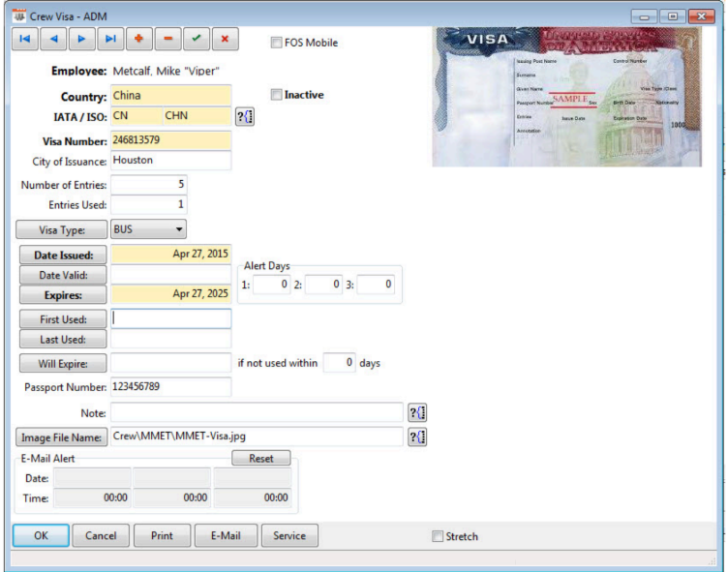Advance to the next record arrow
This screenshot has height=572, width=728.
[82, 40]
